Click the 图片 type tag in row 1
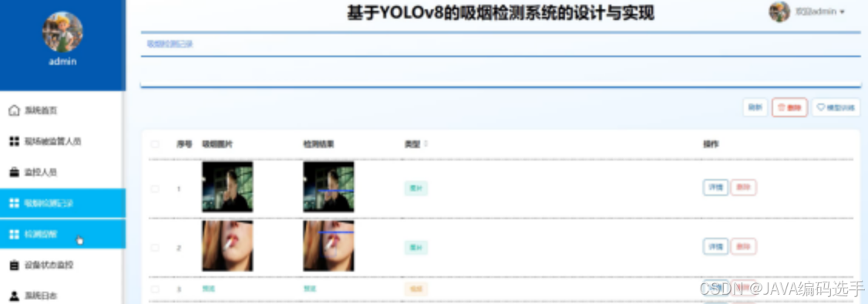Viewport: 868px width, 304px height. click(415, 188)
